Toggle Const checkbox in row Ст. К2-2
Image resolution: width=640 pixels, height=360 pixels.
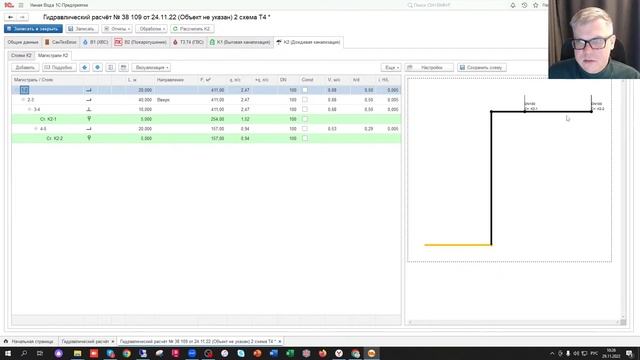point(305,138)
